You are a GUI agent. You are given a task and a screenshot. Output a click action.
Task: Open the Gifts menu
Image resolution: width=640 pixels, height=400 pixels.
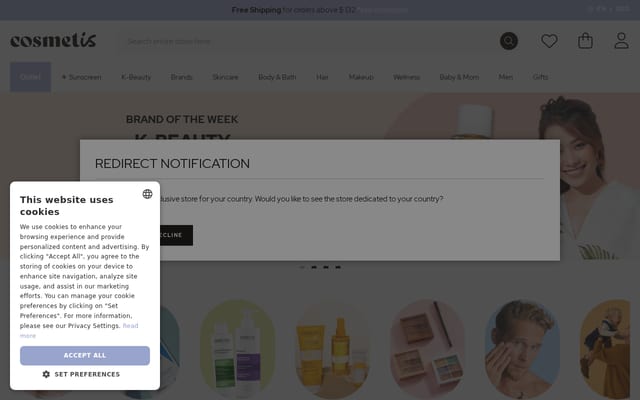coord(540,77)
